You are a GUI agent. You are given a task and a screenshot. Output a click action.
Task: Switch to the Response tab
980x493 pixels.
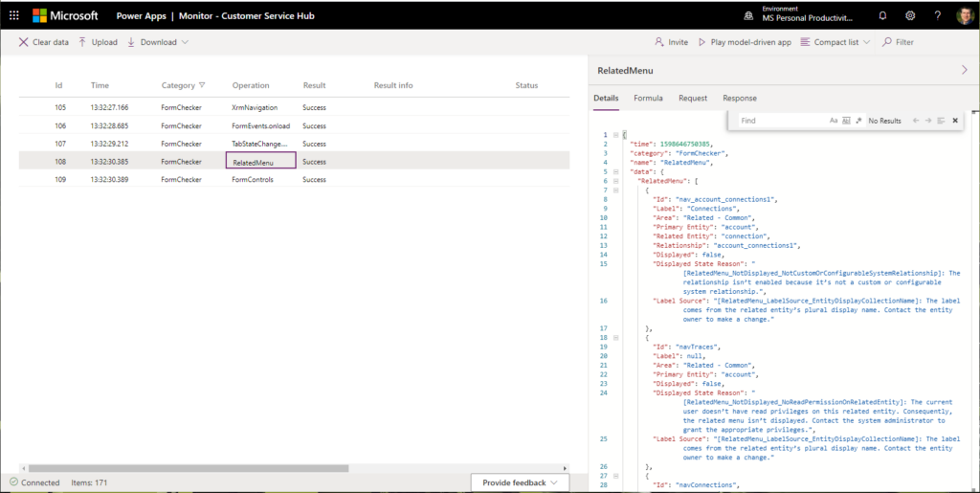(x=739, y=98)
